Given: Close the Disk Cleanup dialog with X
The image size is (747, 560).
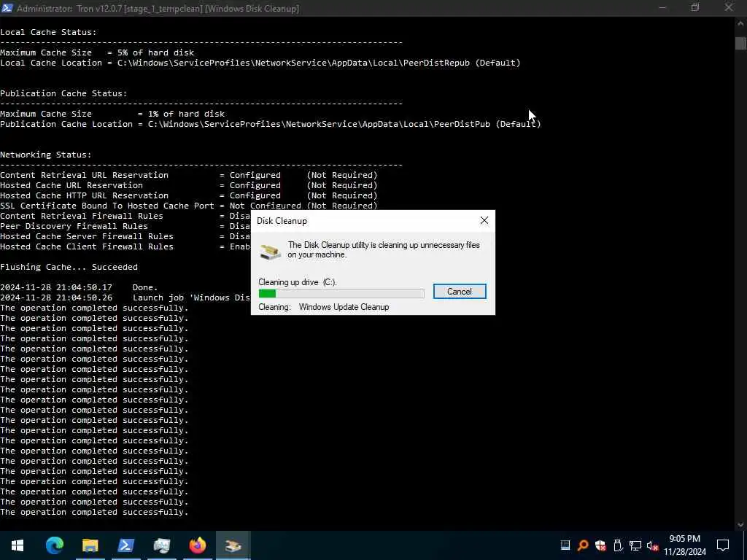Looking at the screenshot, I should pyautogui.click(x=484, y=220).
